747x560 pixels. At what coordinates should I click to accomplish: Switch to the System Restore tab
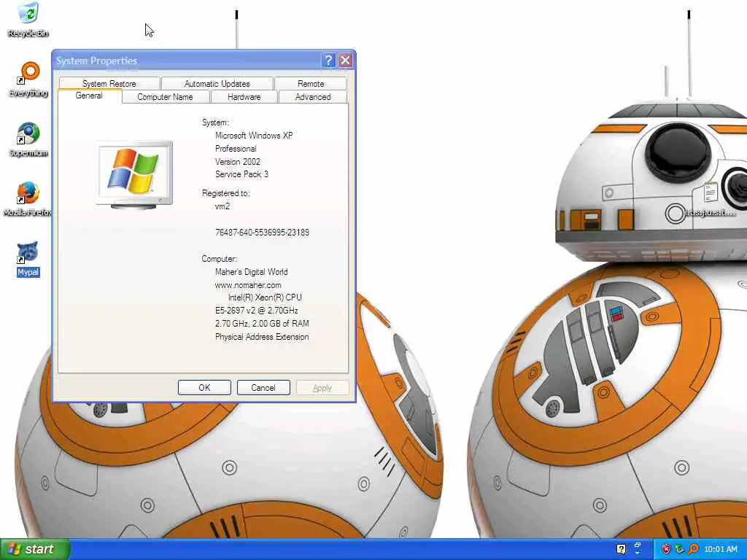pyautogui.click(x=109, y=83)
